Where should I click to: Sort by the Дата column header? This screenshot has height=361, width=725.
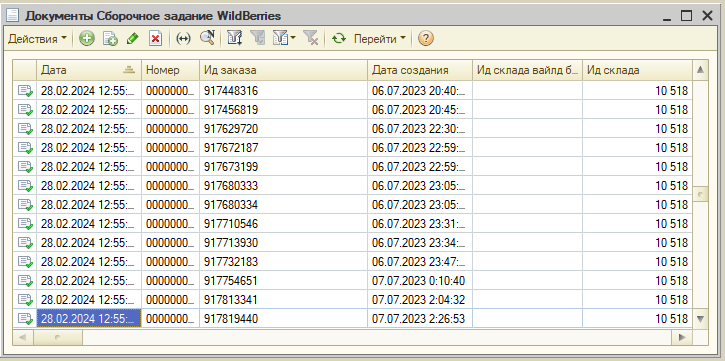(89, 70)
